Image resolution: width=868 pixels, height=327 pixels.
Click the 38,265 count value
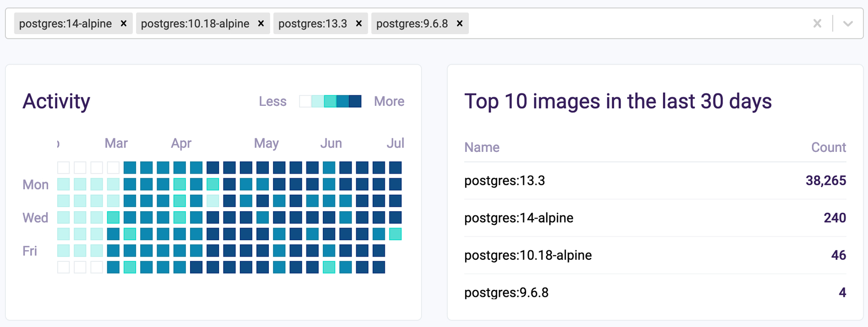pyautogui.click(x=826, y=180)
